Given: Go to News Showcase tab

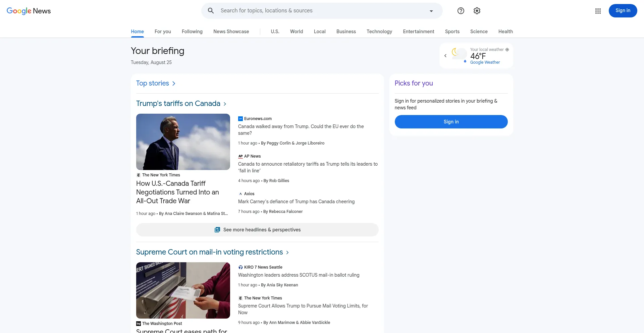Looking at the screenshot, I should pos(231,32).
